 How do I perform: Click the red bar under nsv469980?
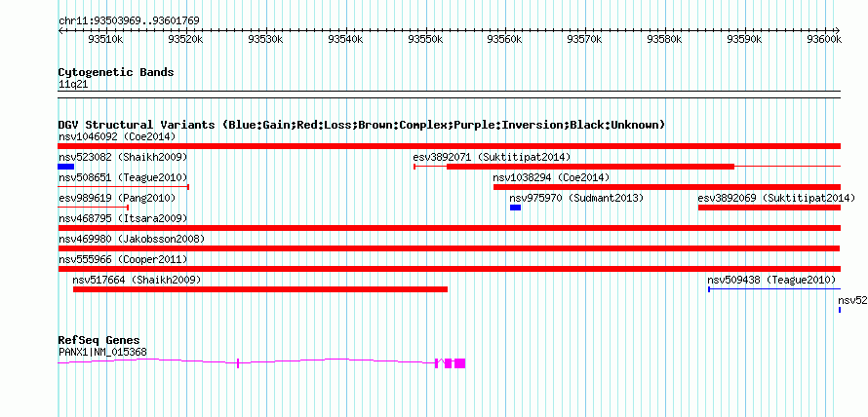click(x=450, y=248)
